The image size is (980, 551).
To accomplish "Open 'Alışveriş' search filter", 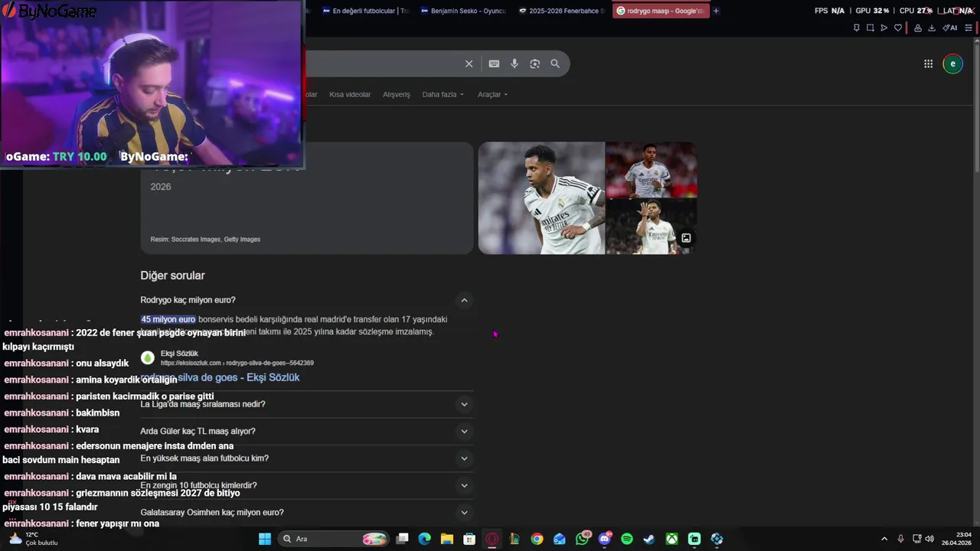I will [397, 94].
